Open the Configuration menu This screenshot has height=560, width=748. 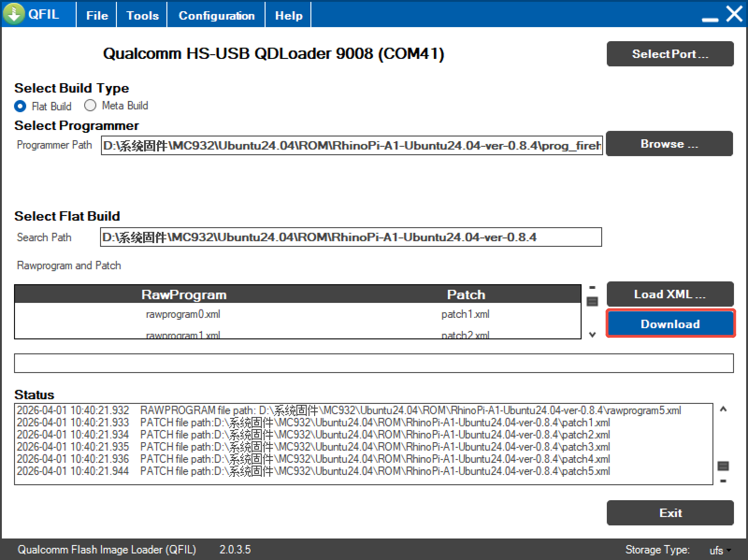coord(216,15)
